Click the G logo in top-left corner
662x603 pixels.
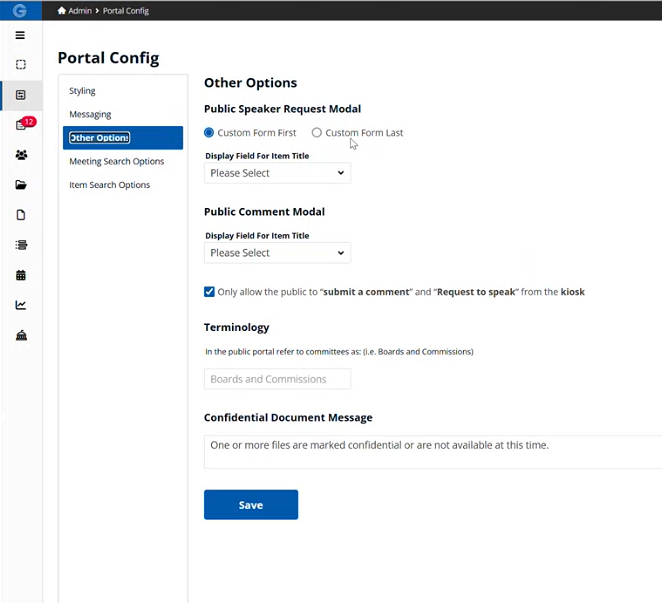(x=19, y=10)
